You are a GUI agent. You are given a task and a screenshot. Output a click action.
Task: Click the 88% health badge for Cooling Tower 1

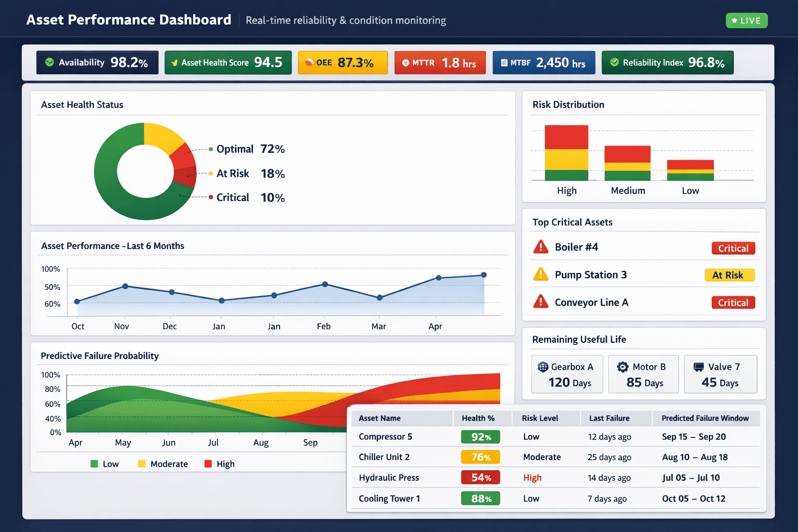pyautogui.click(x=481, y=499)
